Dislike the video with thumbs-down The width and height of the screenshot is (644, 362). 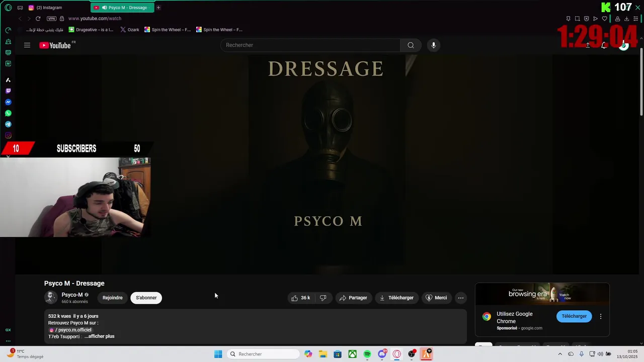point(323,298)
